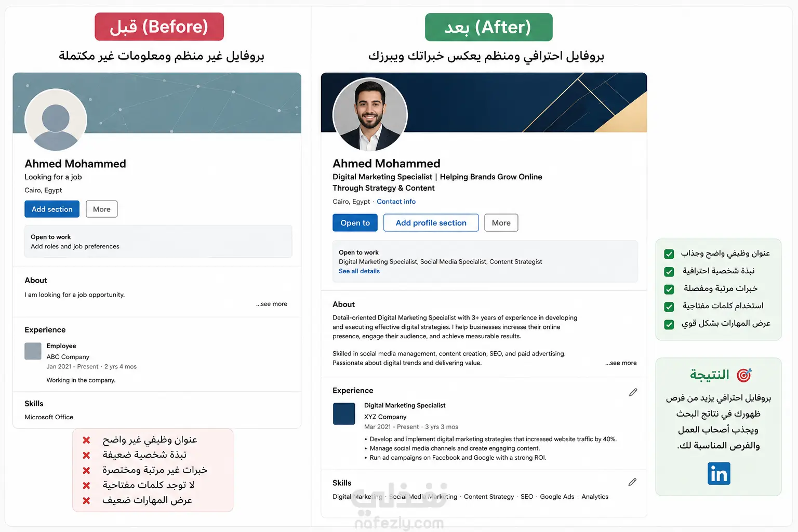Click the LinkedIn logo icon
This screenshot has height=532, width=798.
(719, 473)
